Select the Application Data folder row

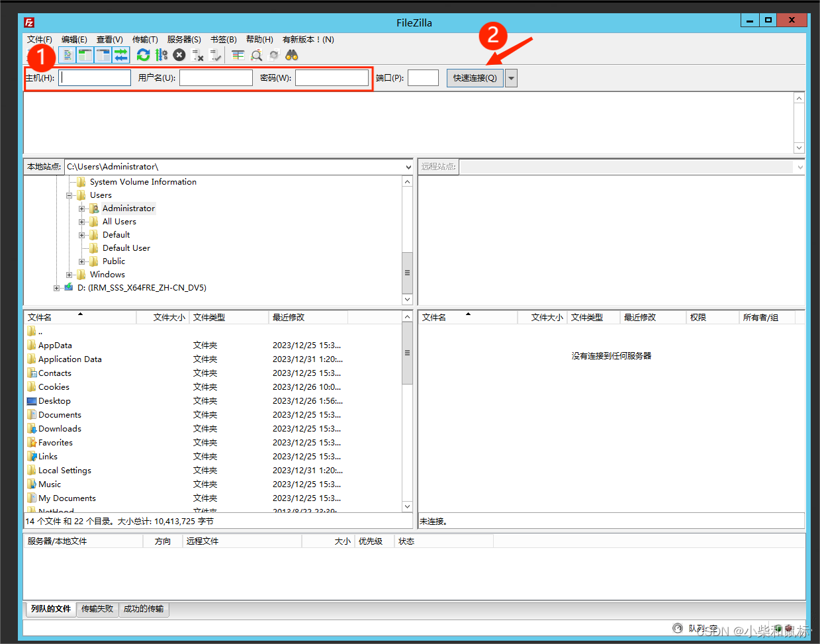pyautogui.click(x=212, y=359)
